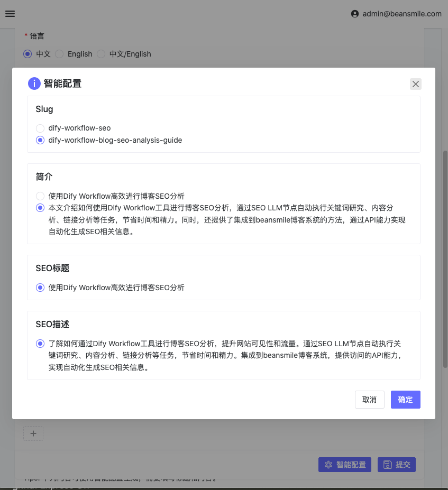
Task: Click the page vertical scrollbar
Action: [445, 260]
